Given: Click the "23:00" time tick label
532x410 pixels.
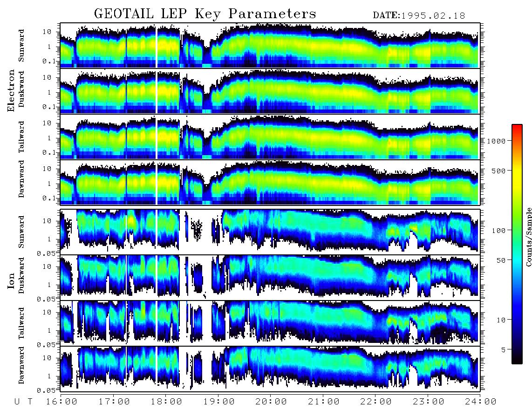Looking at the screenshot, I should pyautogui.click(x=429, y=402).
